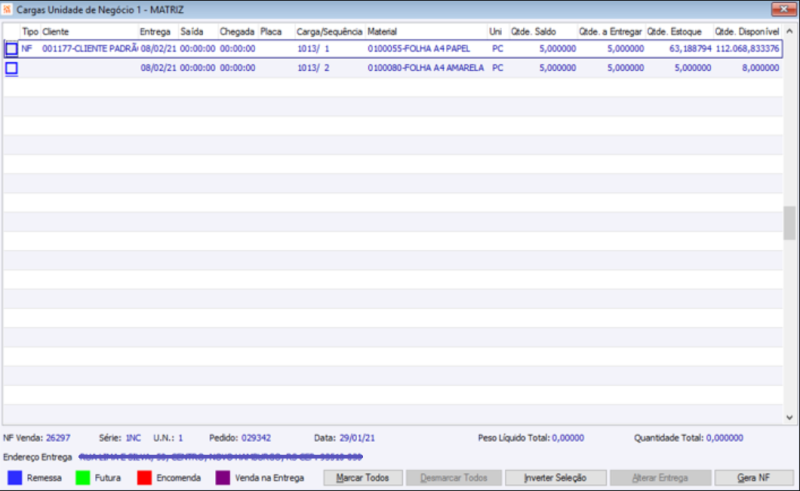This screenshot has width=800, height=491.
Task: Click the Uni column header
Action: [x=498, y=32]
